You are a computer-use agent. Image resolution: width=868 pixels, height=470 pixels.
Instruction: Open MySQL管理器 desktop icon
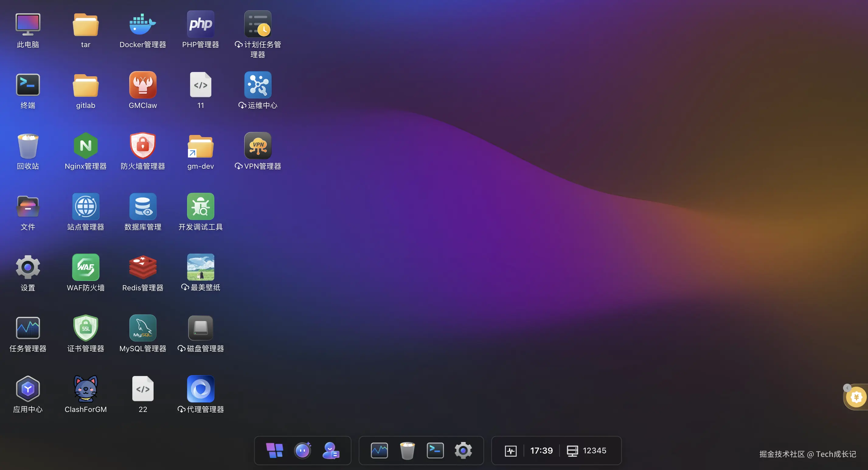143,328
